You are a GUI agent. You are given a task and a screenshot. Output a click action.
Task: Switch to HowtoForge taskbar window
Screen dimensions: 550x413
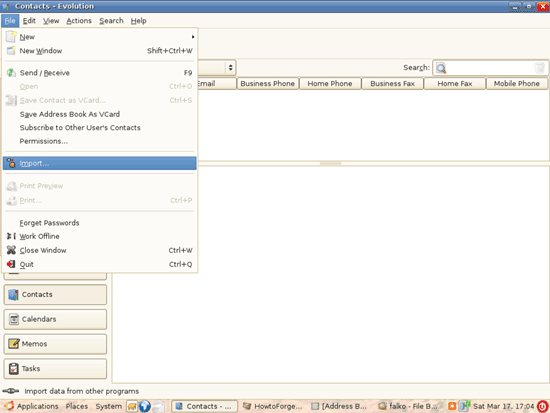click(273, 406)
